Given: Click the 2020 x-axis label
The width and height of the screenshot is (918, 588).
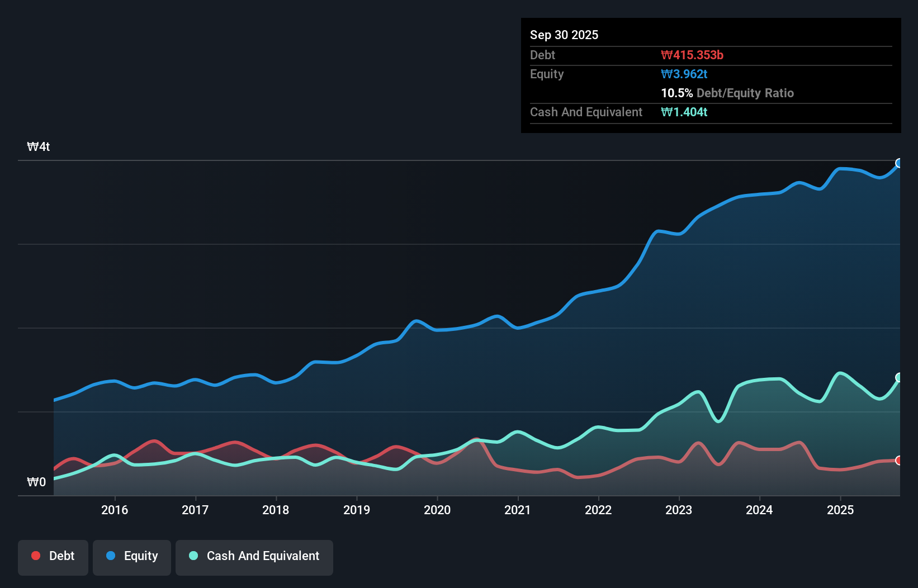Looking at the screenshot, I should pyautogui.click(x=437, y=510).
